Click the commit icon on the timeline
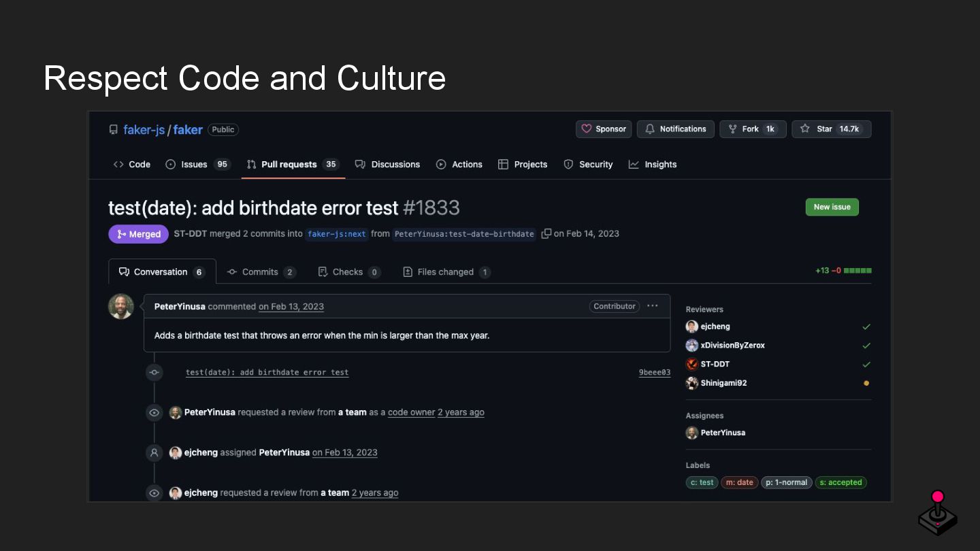 [154, 372]
